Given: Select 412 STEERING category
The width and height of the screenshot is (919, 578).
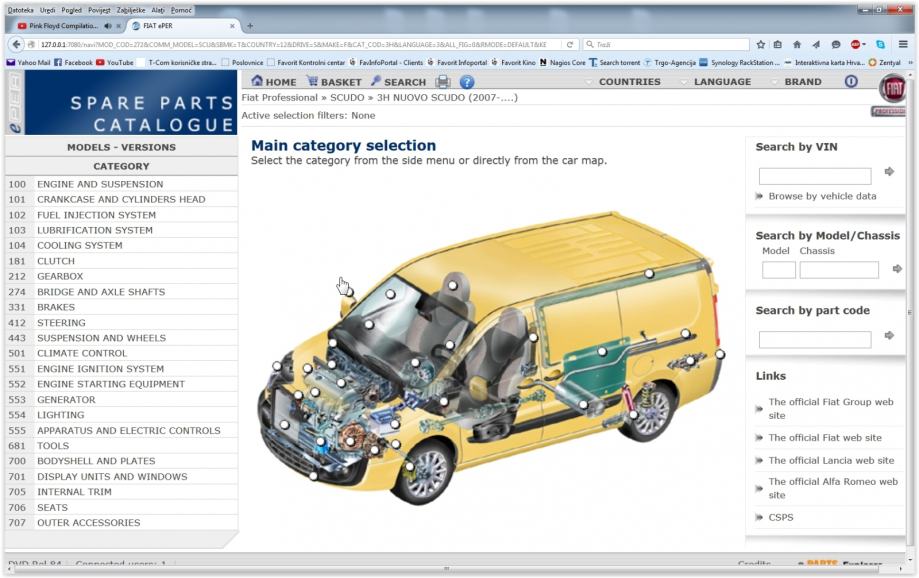Looking at the screenshot, I should [x=121, y=322].
